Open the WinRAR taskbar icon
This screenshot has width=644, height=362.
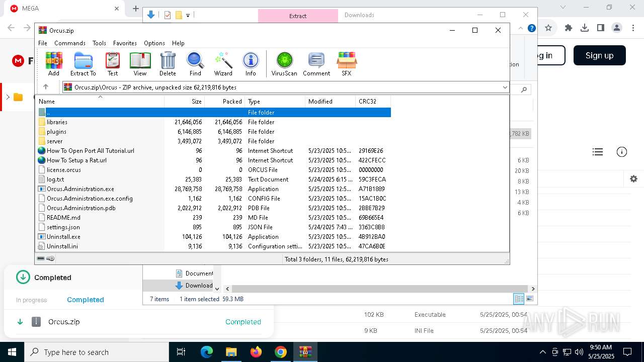pyautogui.click(x=305, y=352)
